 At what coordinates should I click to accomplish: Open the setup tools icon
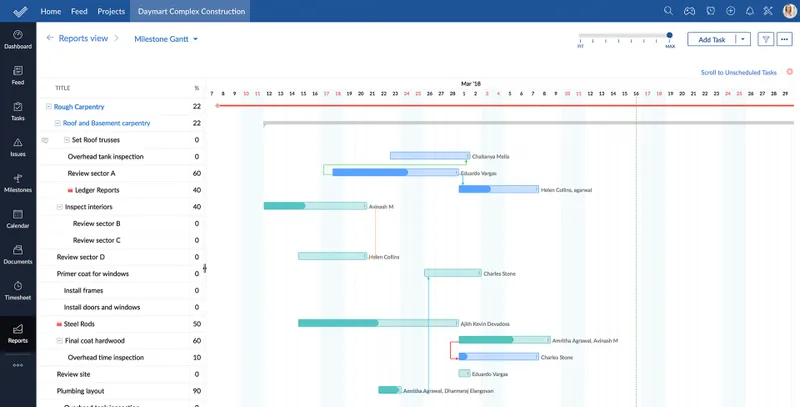coord(768,11)
